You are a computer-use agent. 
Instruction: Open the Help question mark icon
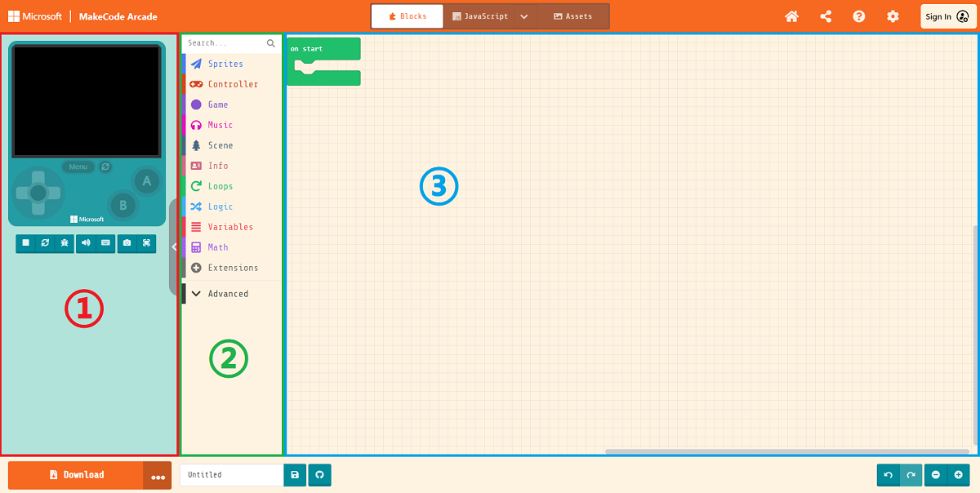[859, 16]
